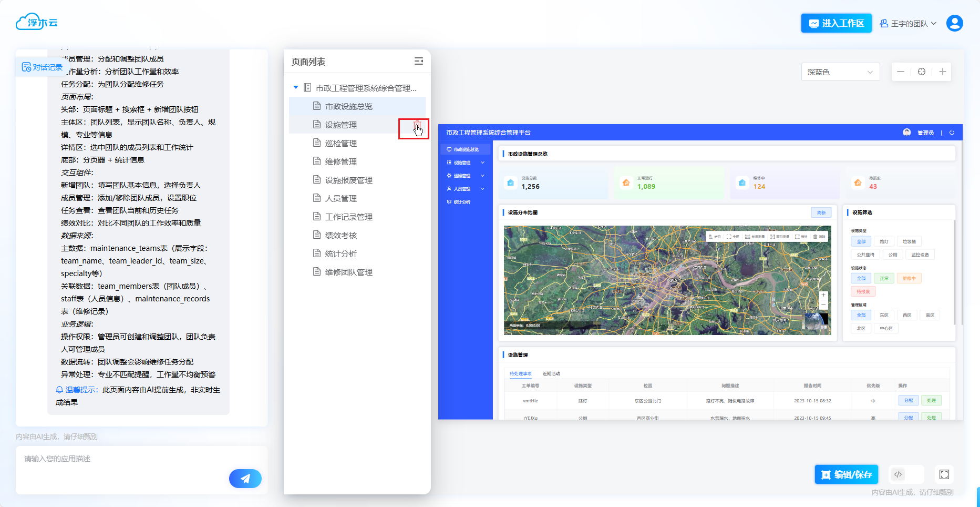Click the zoom in plus icon
Screen dimensions: 980x507
(x=942, y=72)
